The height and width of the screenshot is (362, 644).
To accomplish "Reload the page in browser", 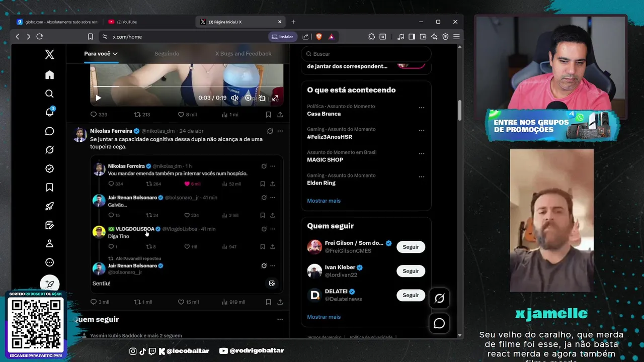I will pos(39,37).
